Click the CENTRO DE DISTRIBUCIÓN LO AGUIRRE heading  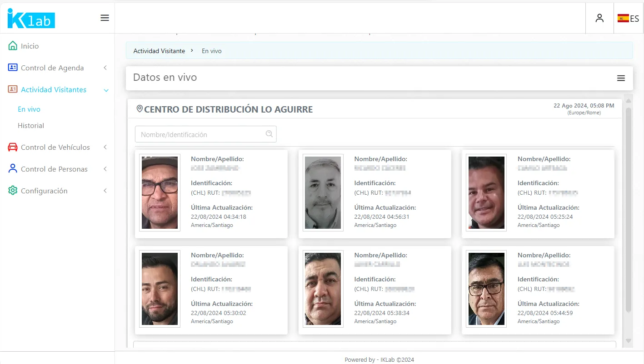click(x=228, y=109)
